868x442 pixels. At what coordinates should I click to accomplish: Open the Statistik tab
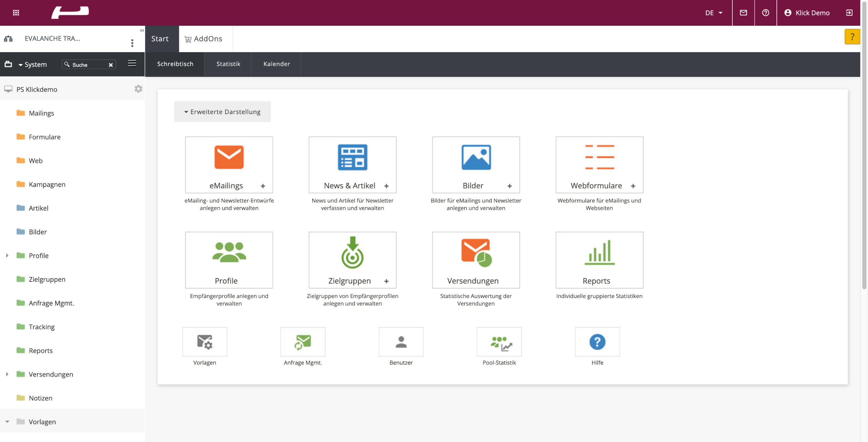click(228, 64)
